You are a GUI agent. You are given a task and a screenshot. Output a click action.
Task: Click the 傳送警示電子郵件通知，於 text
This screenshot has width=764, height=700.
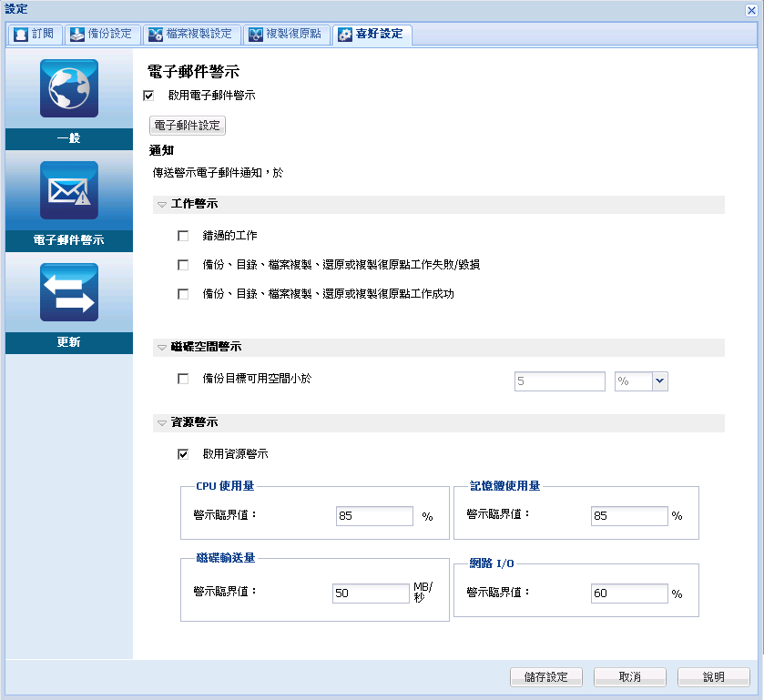tap(218, 173)
